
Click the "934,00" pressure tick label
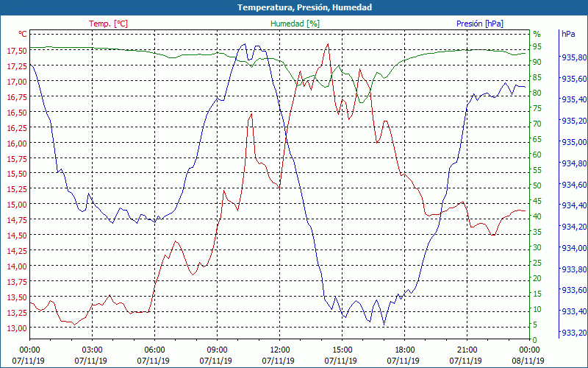pyautogui.click(x=574, y=248)
